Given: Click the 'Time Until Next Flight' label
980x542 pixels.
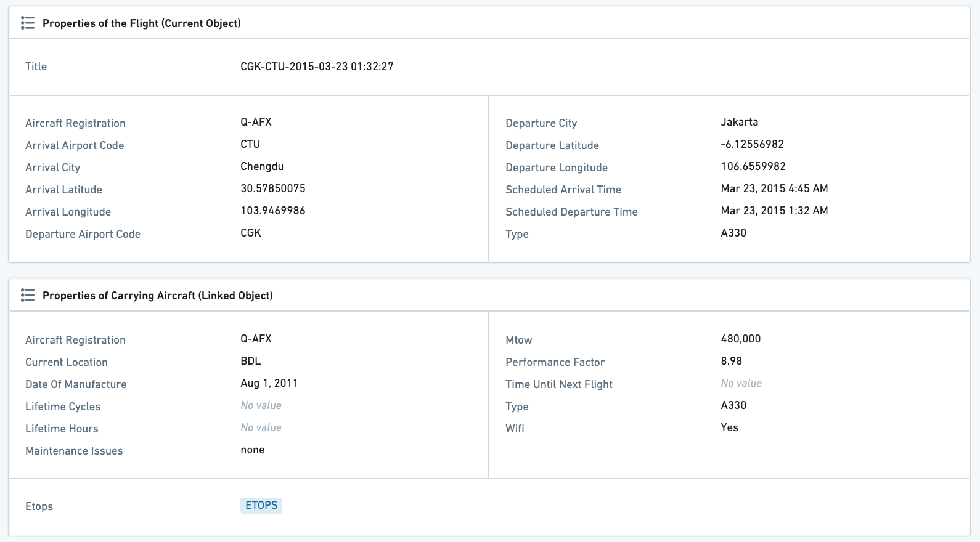Looking at the screenshot, I should 559,384.
